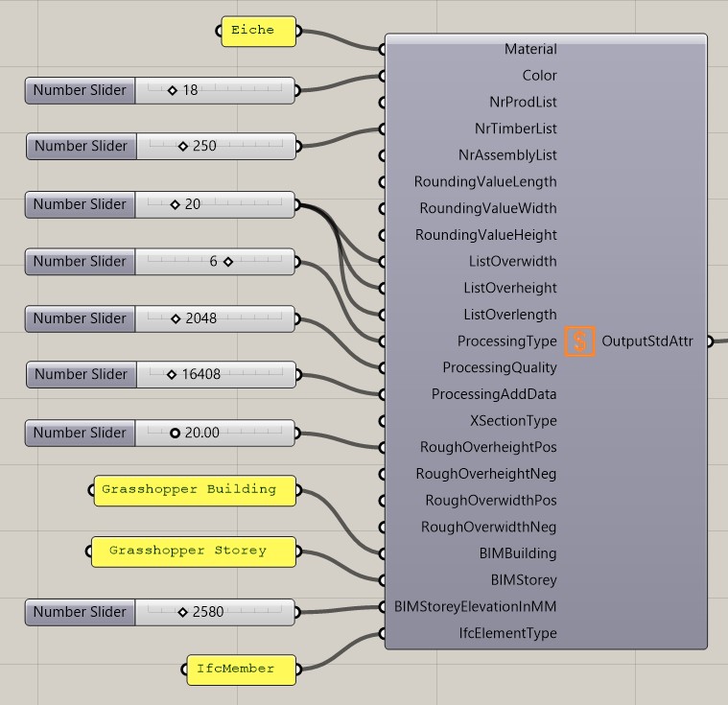Select the Eiche text panel
The width and height of the screenshot is (728, 705).
[x=259, y=31]
